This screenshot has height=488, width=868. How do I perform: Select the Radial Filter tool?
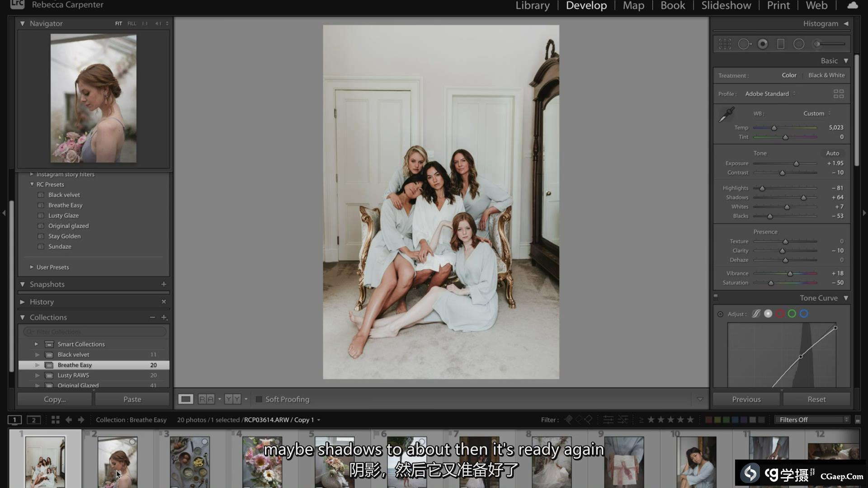coord(799,44)
